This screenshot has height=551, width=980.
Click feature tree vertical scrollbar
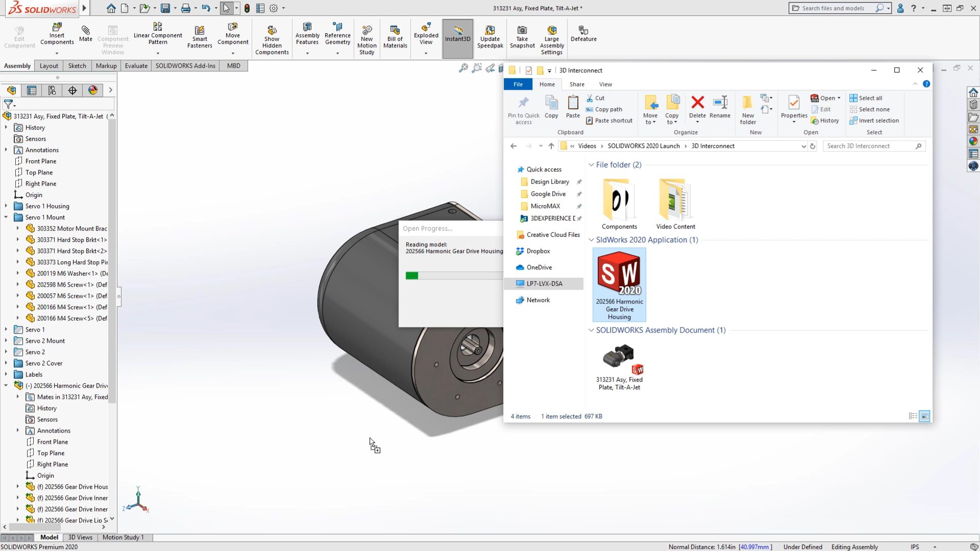tap(112, 260)
